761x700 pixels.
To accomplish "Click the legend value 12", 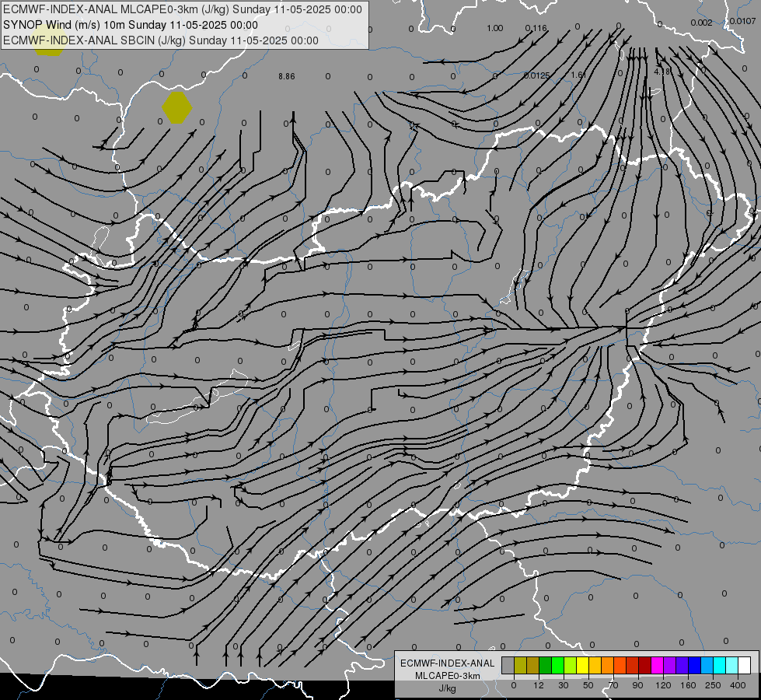I will 539,685.
